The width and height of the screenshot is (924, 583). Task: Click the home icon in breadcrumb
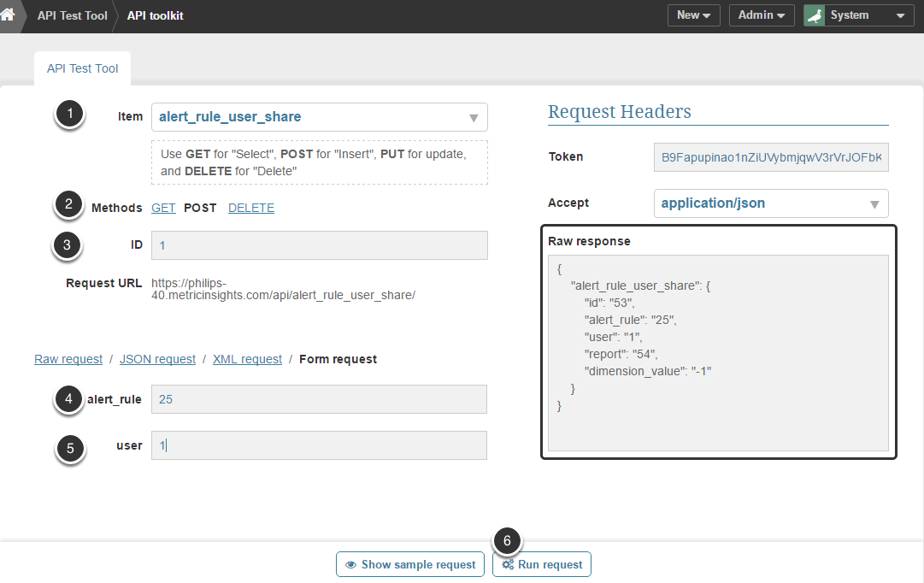tap(8, 15)
